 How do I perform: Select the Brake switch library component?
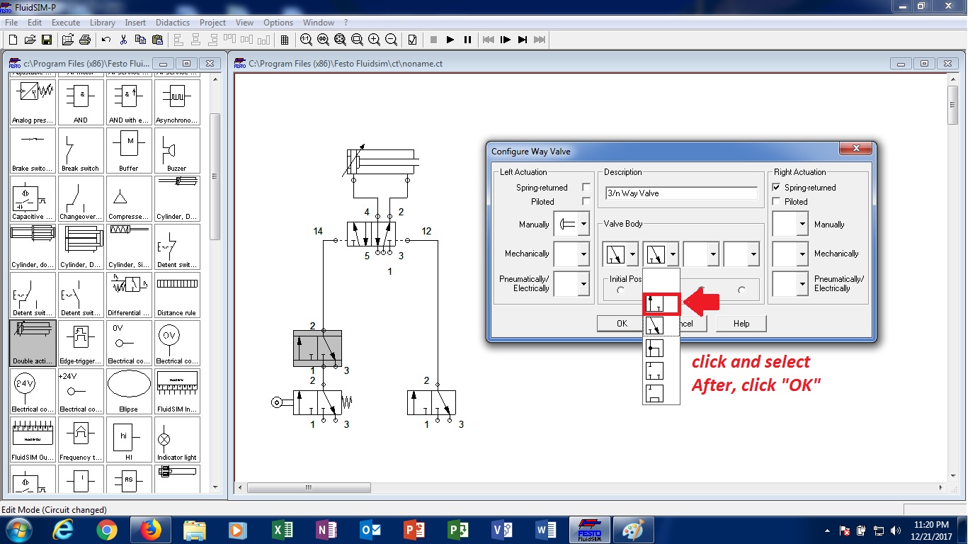click(x=33, y=150)
